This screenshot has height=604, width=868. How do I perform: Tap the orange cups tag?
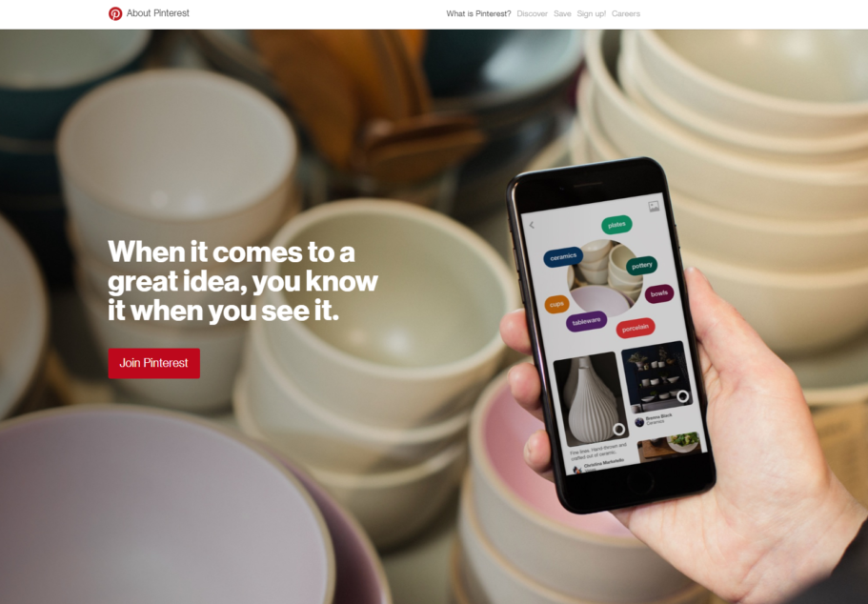click(x=556, y=304)
